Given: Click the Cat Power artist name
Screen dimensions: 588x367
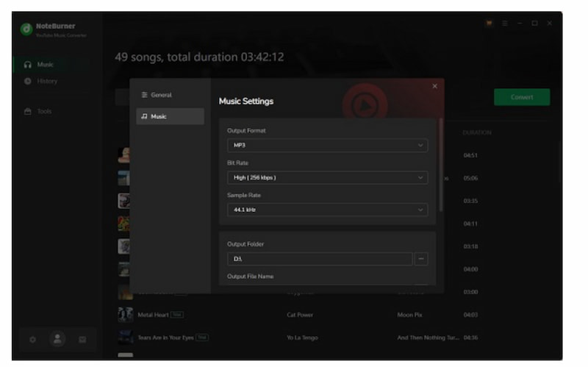Looking at the screenshot, I should (300, 315).
